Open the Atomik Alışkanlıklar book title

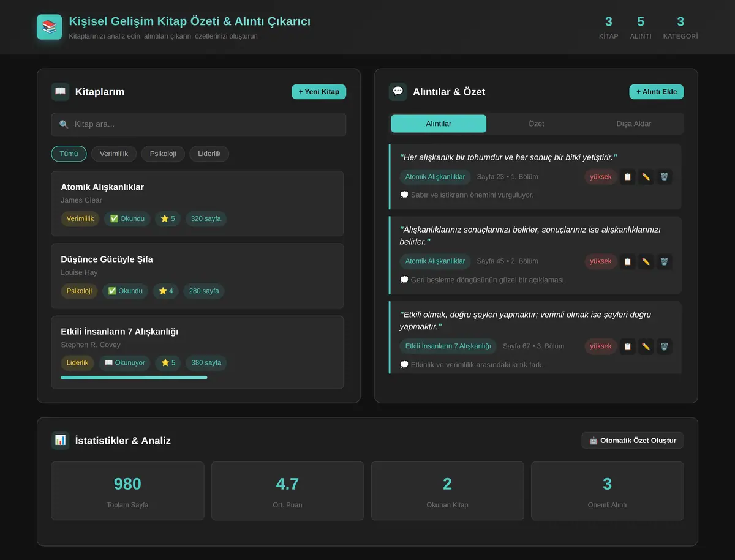pos(102,187)
